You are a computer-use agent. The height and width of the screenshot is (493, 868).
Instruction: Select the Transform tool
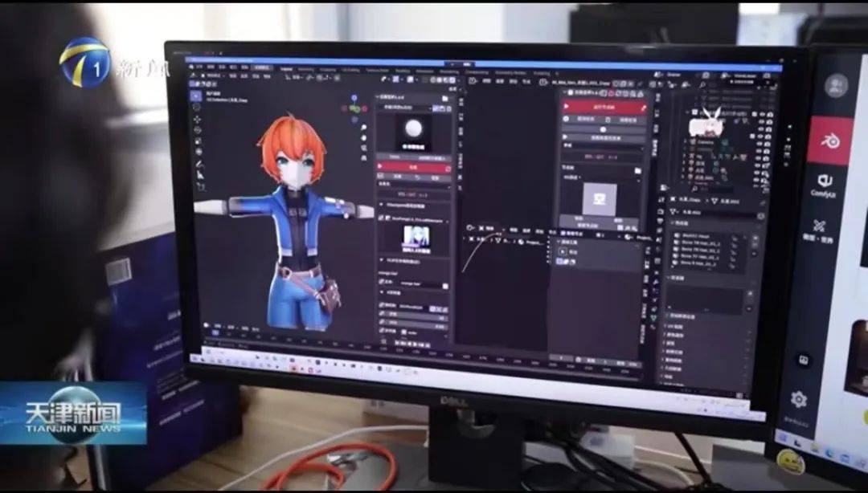coord(199,151)
